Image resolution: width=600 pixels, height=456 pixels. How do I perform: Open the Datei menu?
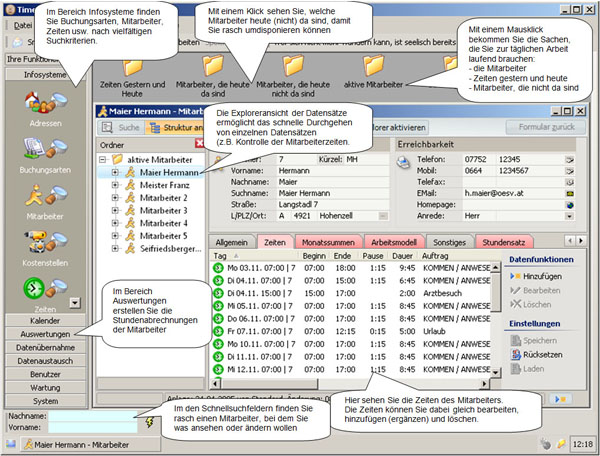(23, 26)
